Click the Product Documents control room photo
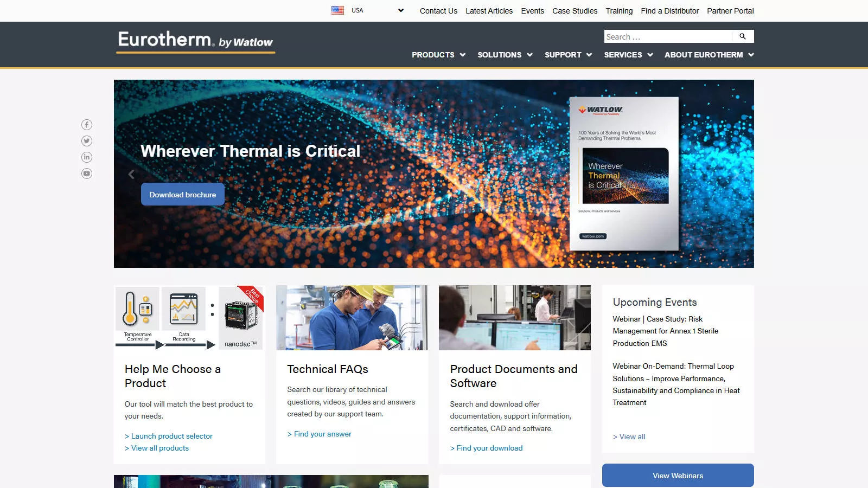 pos(515,318)
